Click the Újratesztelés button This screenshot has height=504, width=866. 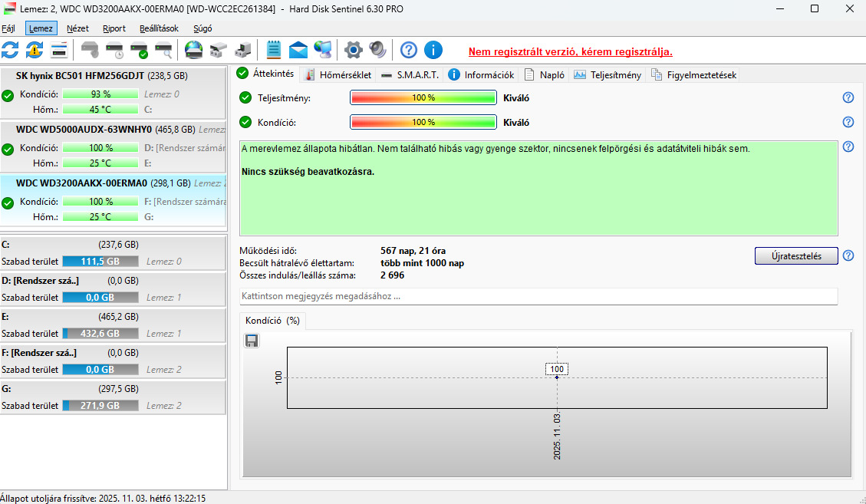(x=796, y=256)
